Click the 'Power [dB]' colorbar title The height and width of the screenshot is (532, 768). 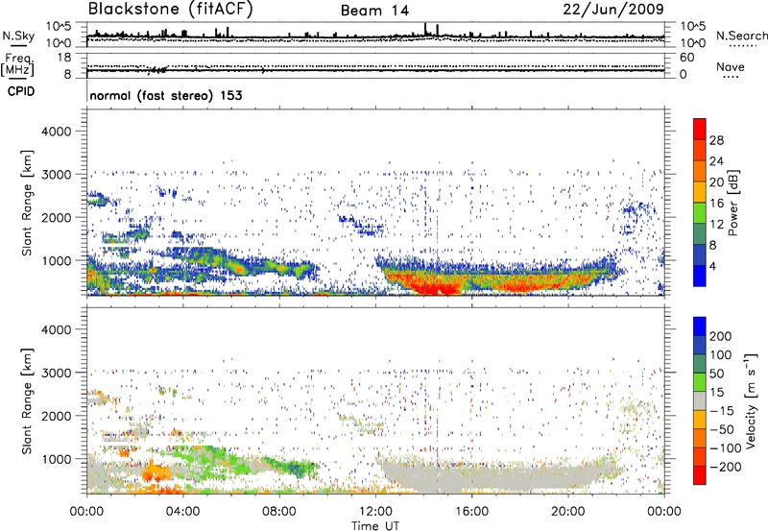(732, 203)
